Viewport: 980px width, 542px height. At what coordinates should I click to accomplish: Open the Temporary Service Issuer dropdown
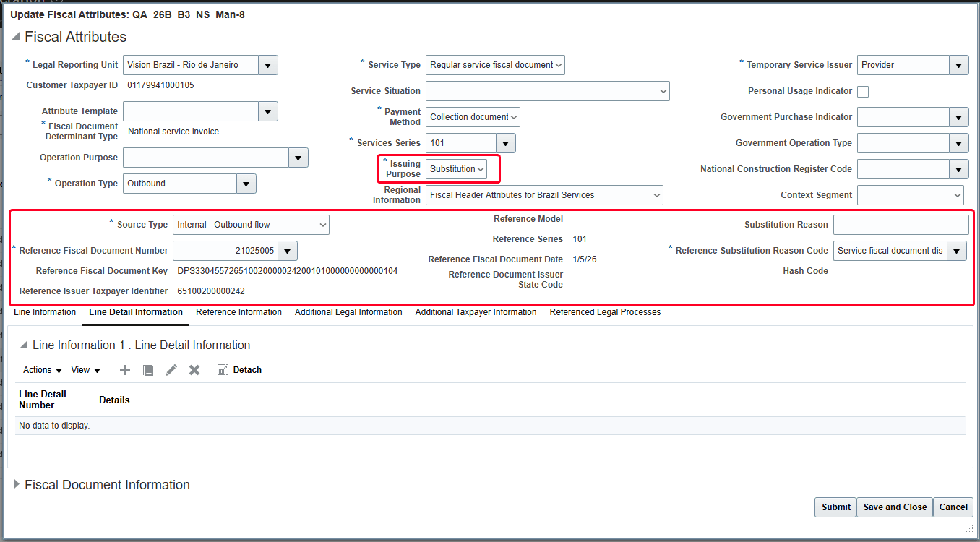[x=958, y=64]
